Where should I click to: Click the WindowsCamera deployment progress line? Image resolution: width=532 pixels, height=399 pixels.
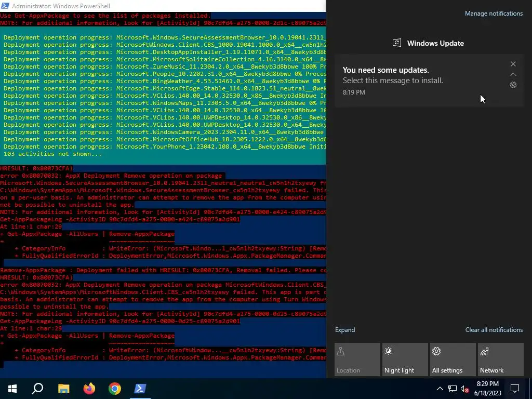pyautogui.click(x=165, y=132)
